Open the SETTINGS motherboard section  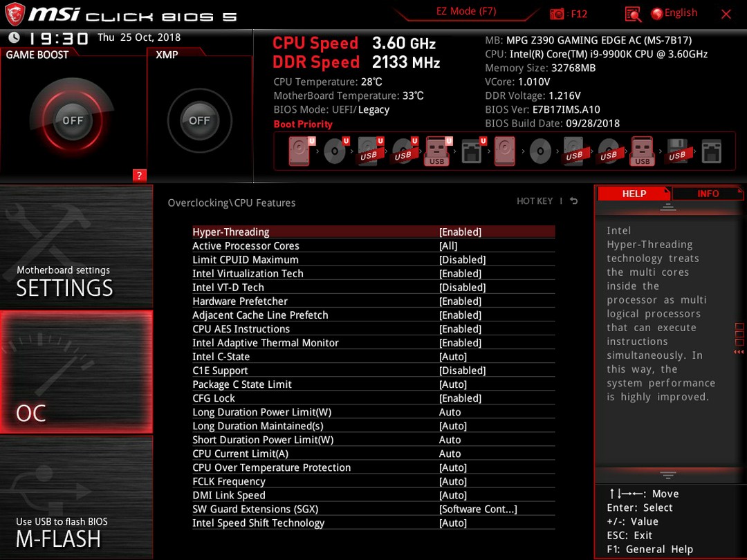[76, 247]
